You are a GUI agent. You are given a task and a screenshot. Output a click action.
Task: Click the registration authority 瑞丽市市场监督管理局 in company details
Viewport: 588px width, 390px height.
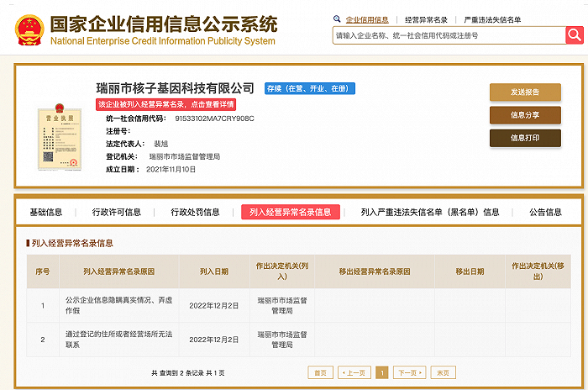click(185, 156)
